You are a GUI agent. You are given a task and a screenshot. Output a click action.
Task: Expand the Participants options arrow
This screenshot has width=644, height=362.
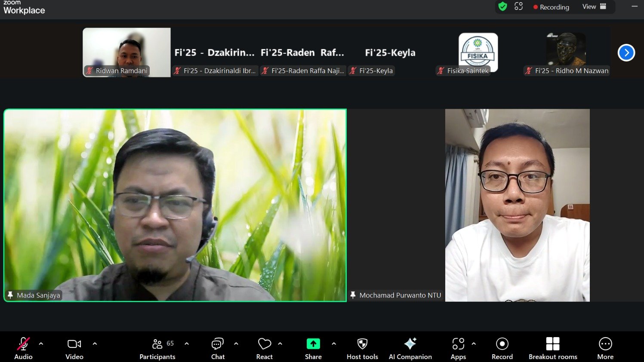pos(187,344)
